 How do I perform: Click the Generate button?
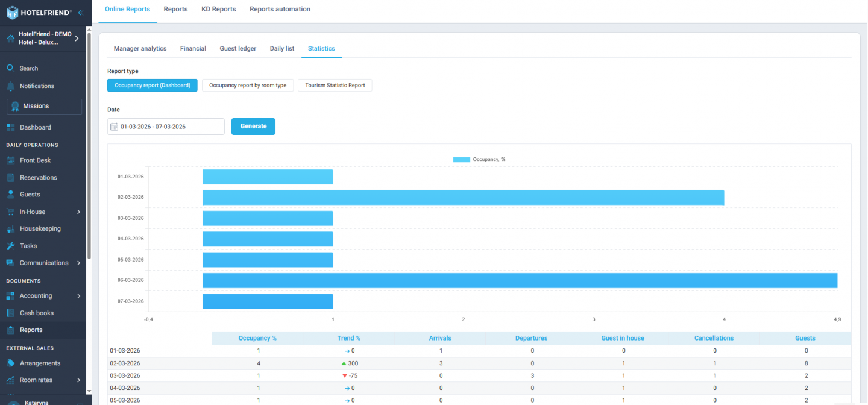(x=253, y=126)
